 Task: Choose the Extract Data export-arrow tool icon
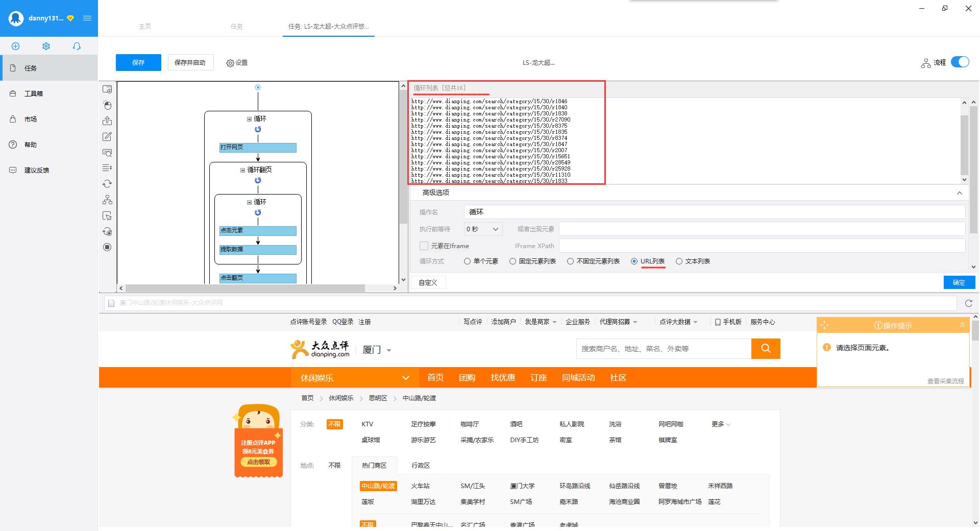click(107, 120)
